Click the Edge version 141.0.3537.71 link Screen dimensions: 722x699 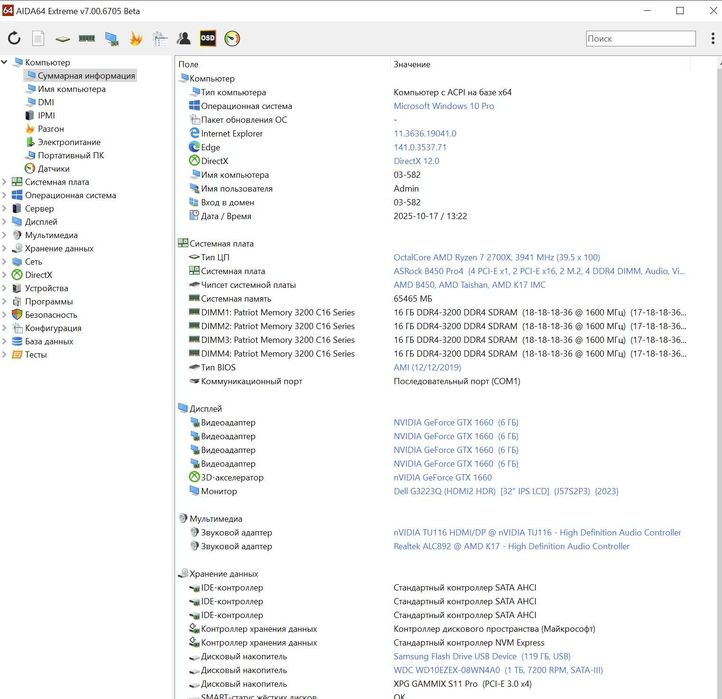pos(419,147)
